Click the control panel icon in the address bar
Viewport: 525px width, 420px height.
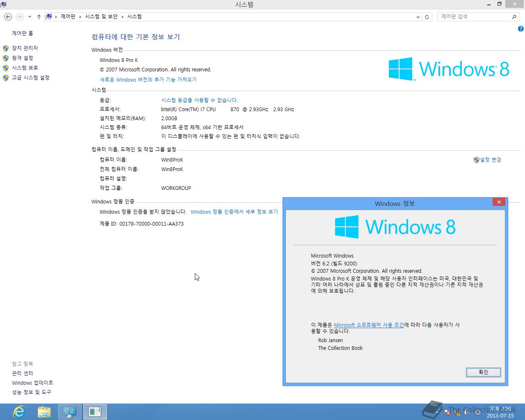(49, 17)
